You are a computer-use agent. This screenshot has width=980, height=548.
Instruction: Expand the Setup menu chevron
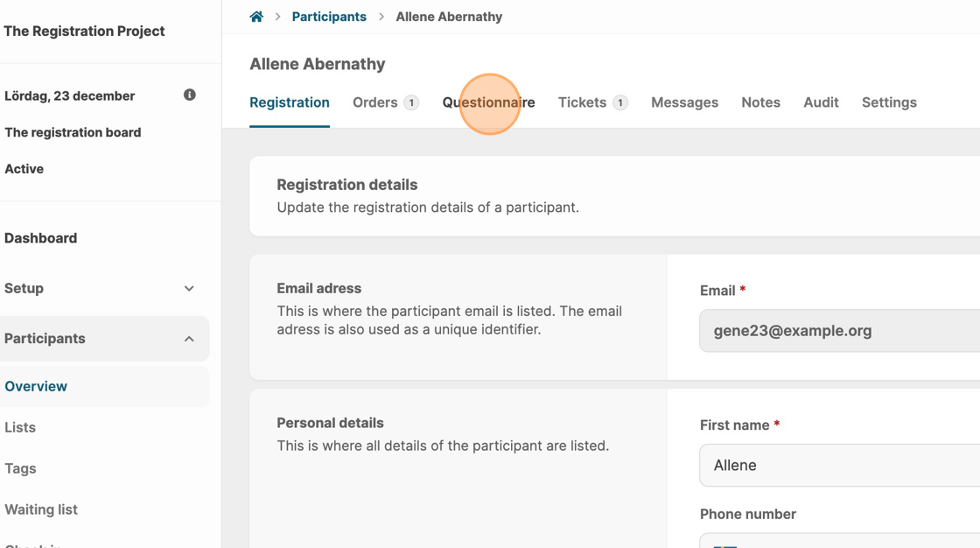tap(189, 288)
